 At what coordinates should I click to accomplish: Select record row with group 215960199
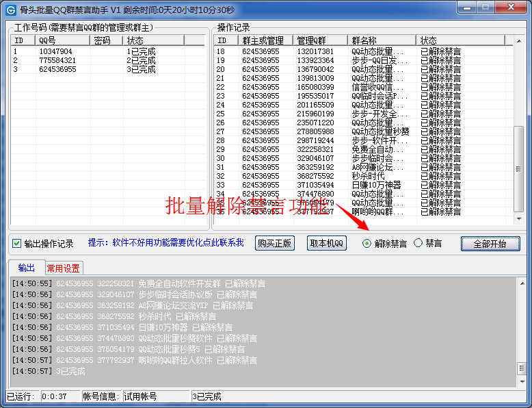[364, 114]
